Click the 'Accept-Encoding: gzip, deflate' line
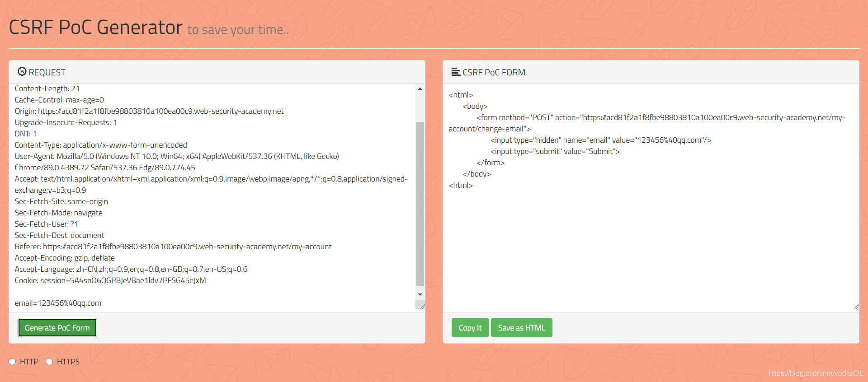Screen dimensions: 868x382 (x=65, y=258)
